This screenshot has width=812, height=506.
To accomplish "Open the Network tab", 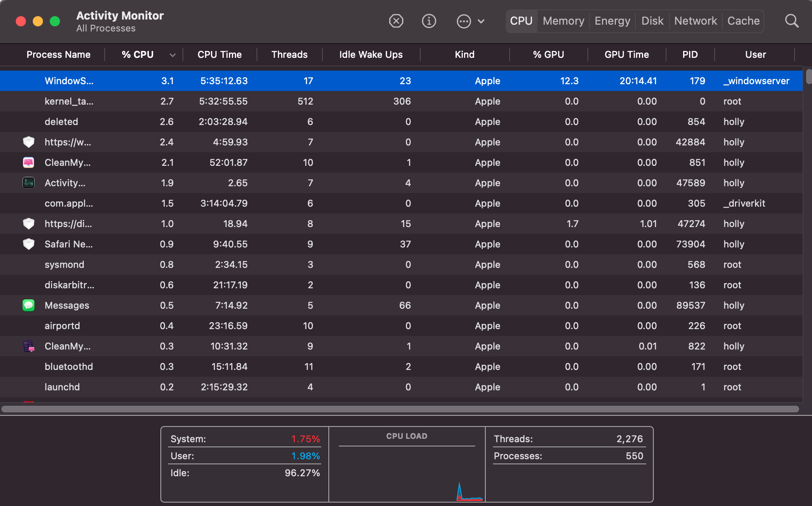I will pyautogui.click(x=695, y=21).
